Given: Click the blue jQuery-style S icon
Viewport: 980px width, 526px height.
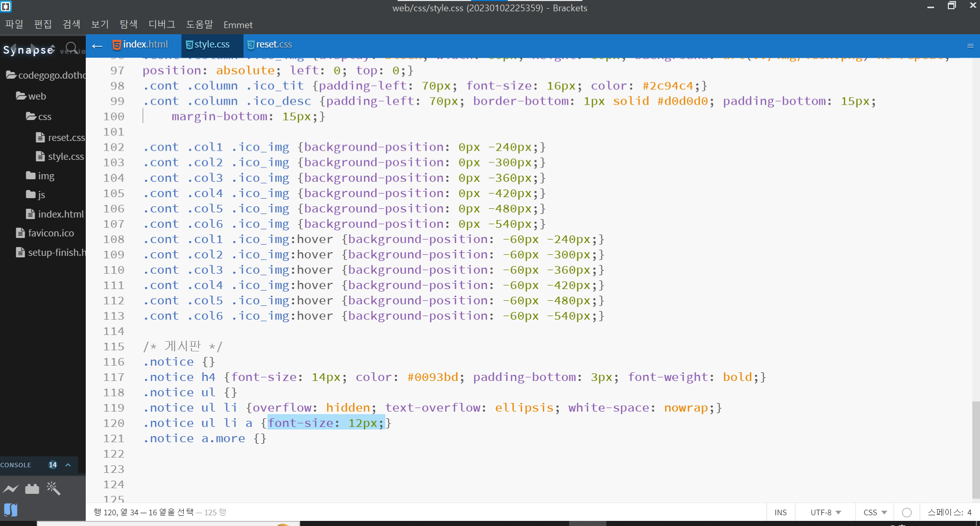Looking at the screenshot, I should click(11, 510).
